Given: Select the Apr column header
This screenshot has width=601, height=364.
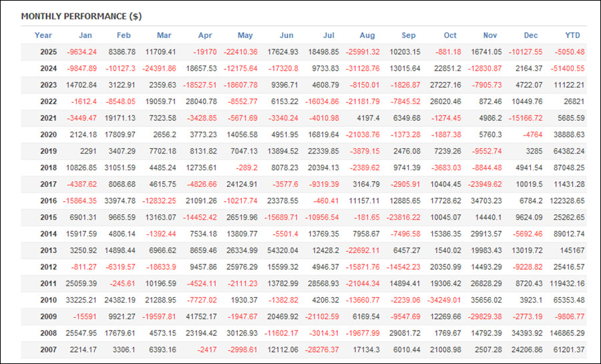Looking at the screenshot, I should (x=205, y=35).
